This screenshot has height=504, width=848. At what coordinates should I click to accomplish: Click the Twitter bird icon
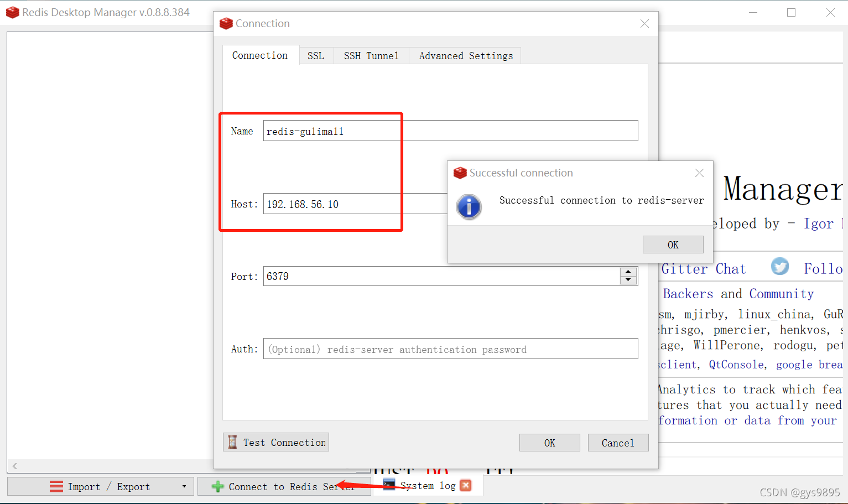tap(780, 267)
